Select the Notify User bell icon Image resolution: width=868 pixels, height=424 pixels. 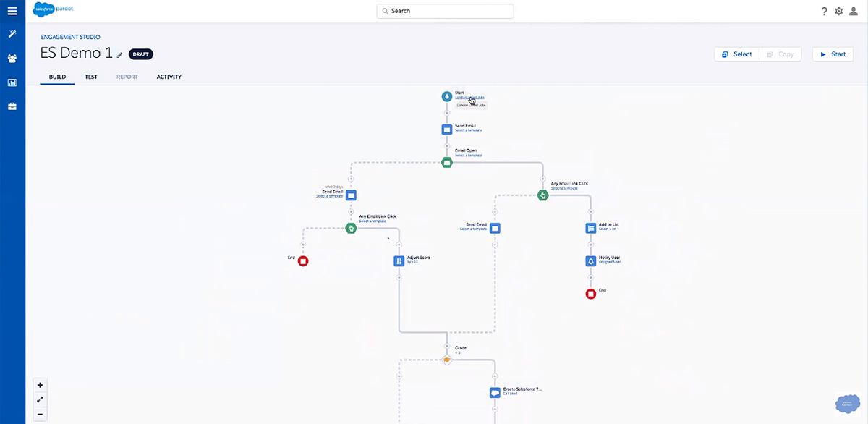[x=591, y=260]
